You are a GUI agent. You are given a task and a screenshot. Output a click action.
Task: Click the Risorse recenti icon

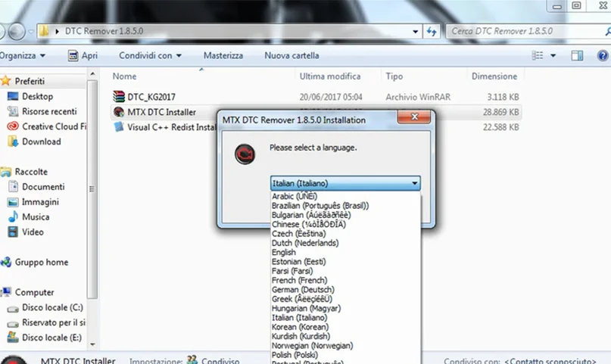(13, 111)
